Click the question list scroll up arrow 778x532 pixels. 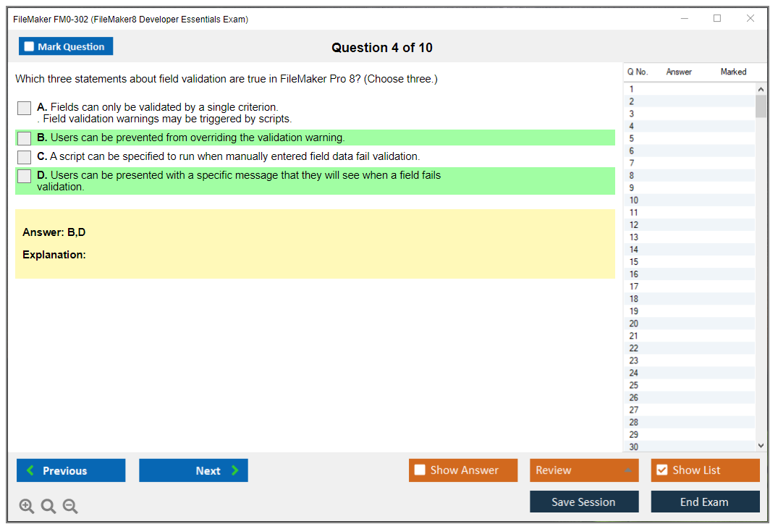tap(760, 89)
